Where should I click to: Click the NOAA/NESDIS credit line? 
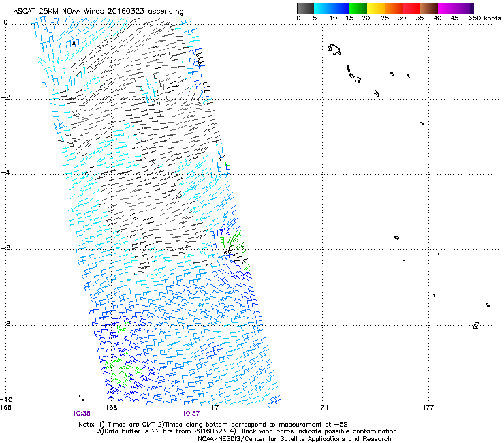pyautogui.click(x=294, y=439)
